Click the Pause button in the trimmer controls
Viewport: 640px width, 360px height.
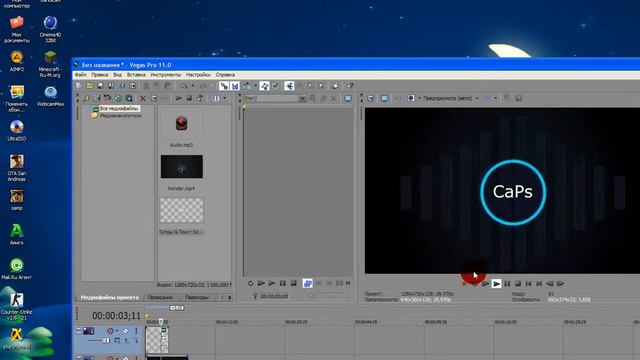point(283,283)
